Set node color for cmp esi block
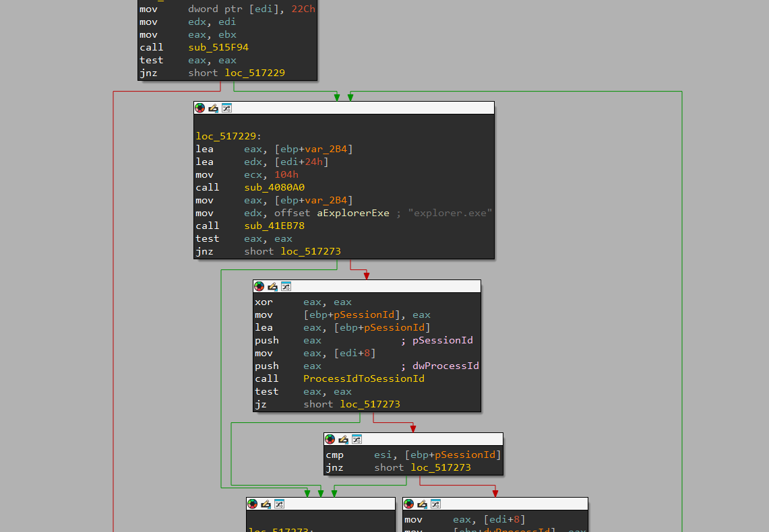The height and width of the screenshot is (532, 769). coord(330,439)
